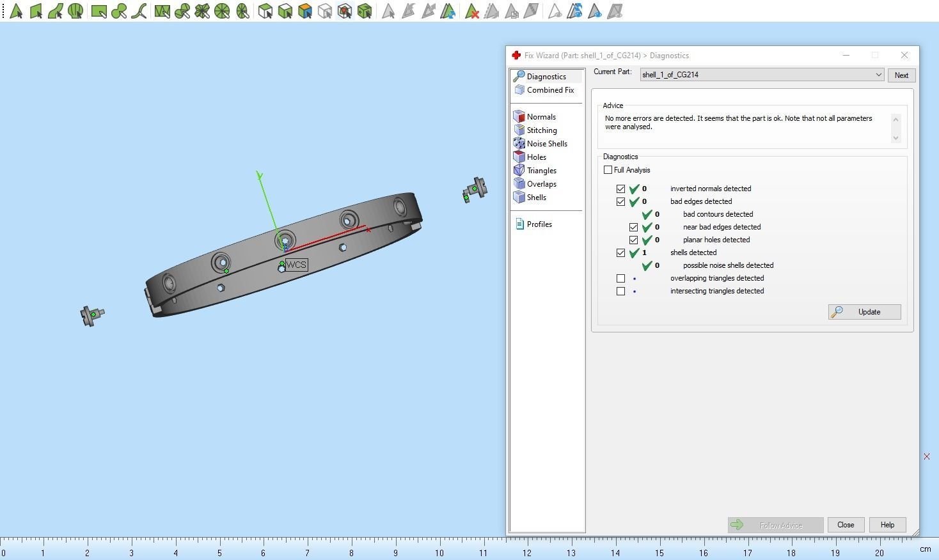939x560 pixels.
Task: Click the Next part button
Action: pos(901,75)
